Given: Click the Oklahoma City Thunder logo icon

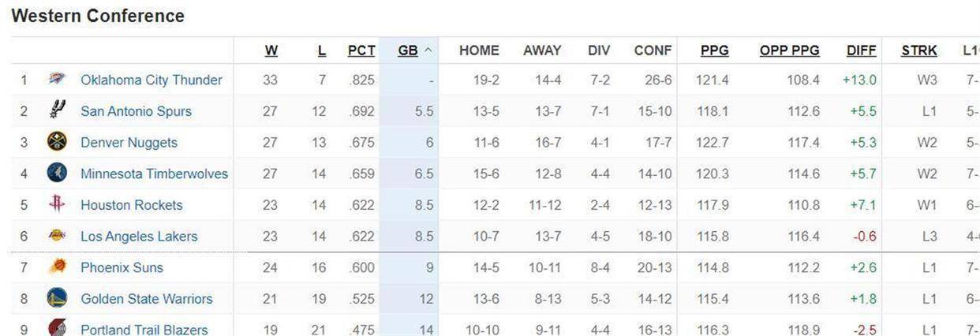Looking at the screenshot, I should point(55,80).
